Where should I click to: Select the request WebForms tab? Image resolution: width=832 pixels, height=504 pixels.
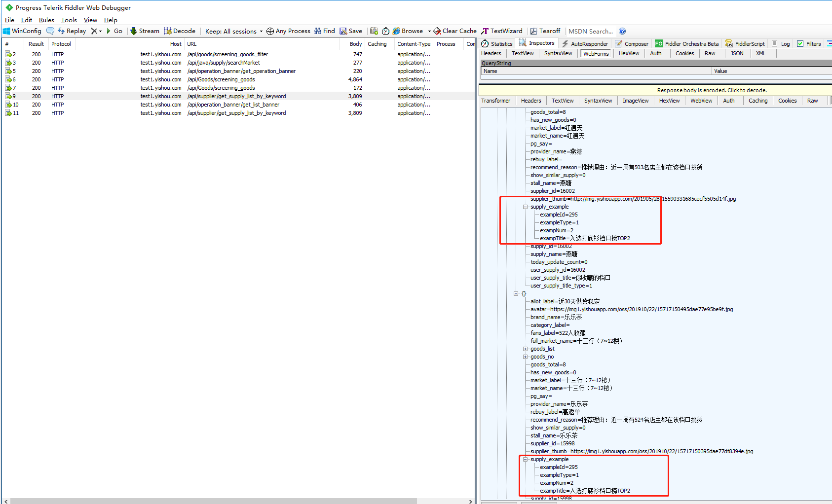[x=596, y=54]
